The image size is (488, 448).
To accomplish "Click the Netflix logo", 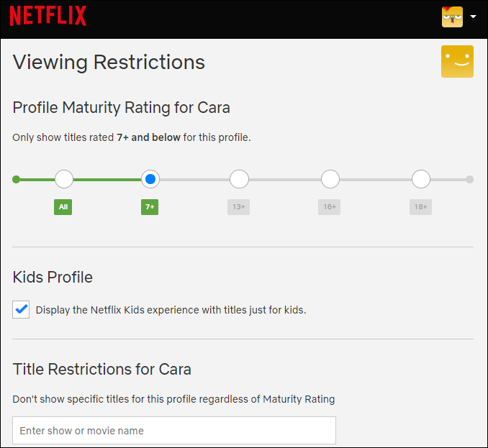I will 48,16.
